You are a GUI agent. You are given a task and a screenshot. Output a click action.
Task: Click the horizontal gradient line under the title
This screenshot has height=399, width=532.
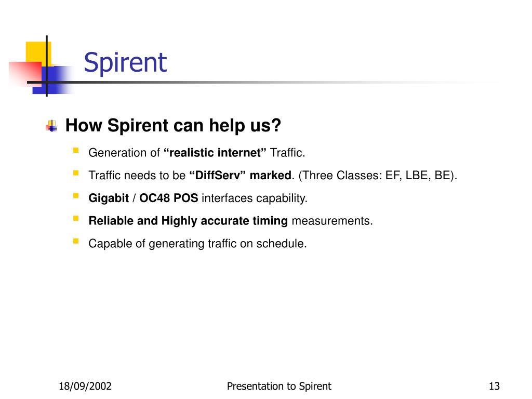[264, 82]
